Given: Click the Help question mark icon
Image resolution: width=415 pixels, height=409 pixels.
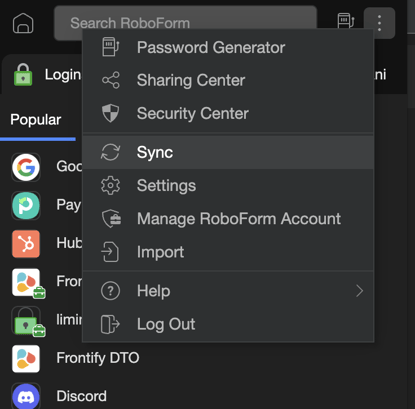Looking at the screenshot, I should pyautogui.click(x=110, y=291).
